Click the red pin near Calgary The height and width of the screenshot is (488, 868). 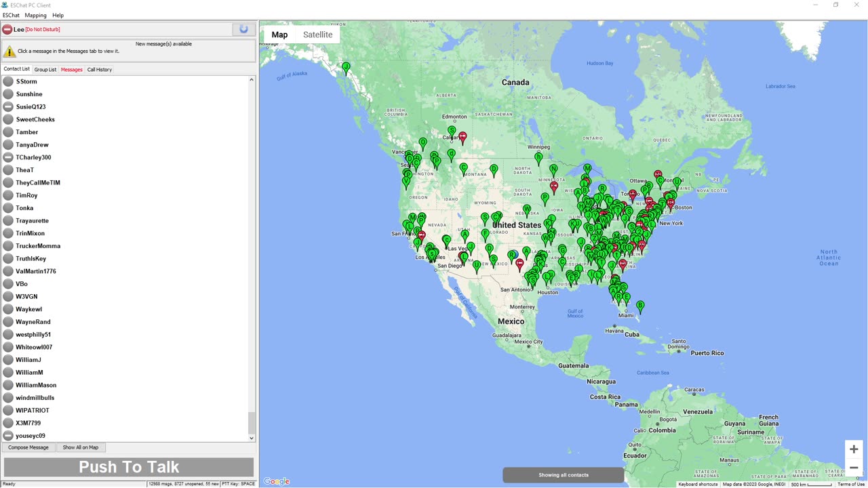pyautogui.click(x=462, y=138)
